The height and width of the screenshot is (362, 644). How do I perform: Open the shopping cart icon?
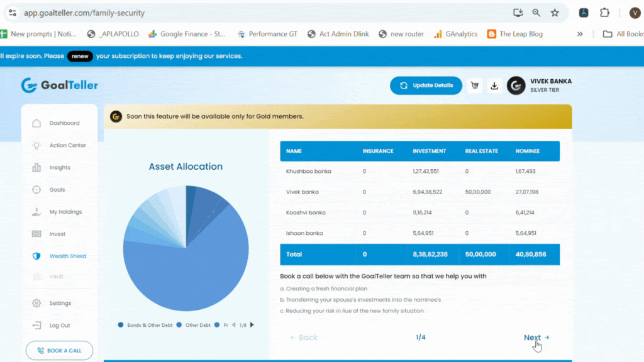click(475, 85)
